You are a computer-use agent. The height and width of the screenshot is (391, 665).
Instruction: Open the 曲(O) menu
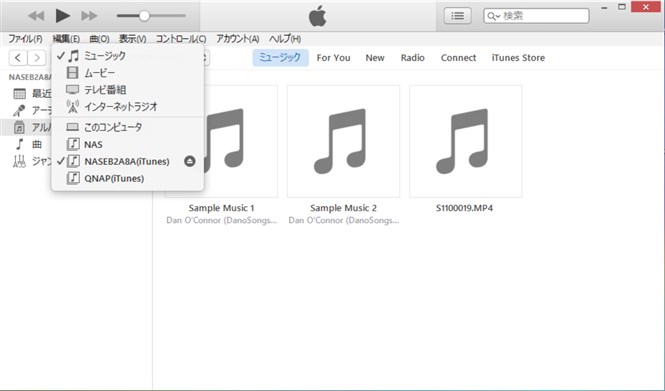pyautogui.click(x=100, y=39)
